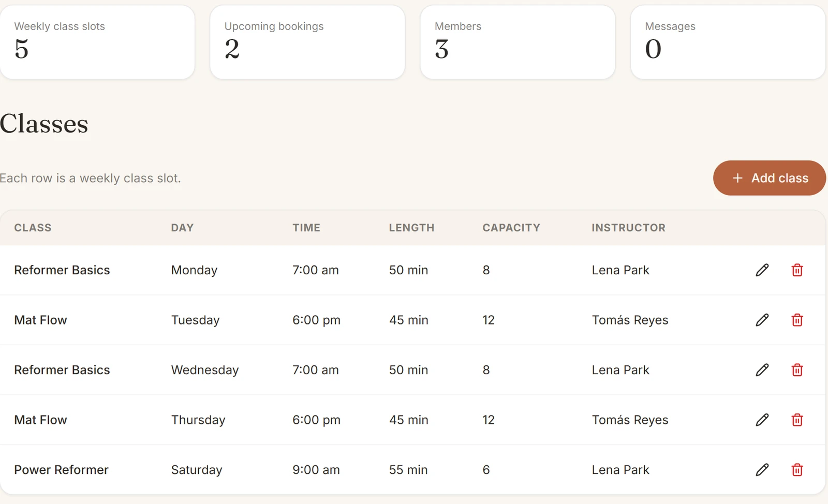Edit the Wednesday Reformer Basics class
The height and width of the screenshot is (504, 828).
point(762,370)
